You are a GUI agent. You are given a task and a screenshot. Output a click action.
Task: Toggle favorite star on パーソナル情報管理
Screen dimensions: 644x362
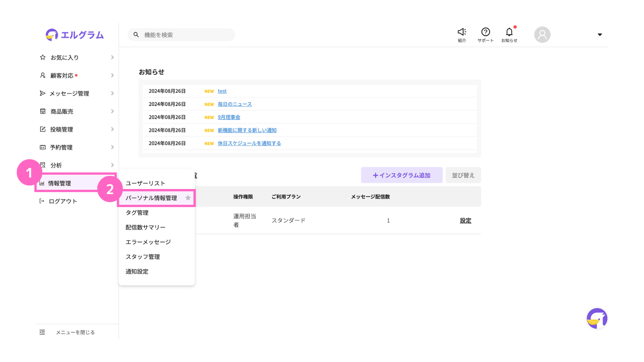tap(188, 198)
